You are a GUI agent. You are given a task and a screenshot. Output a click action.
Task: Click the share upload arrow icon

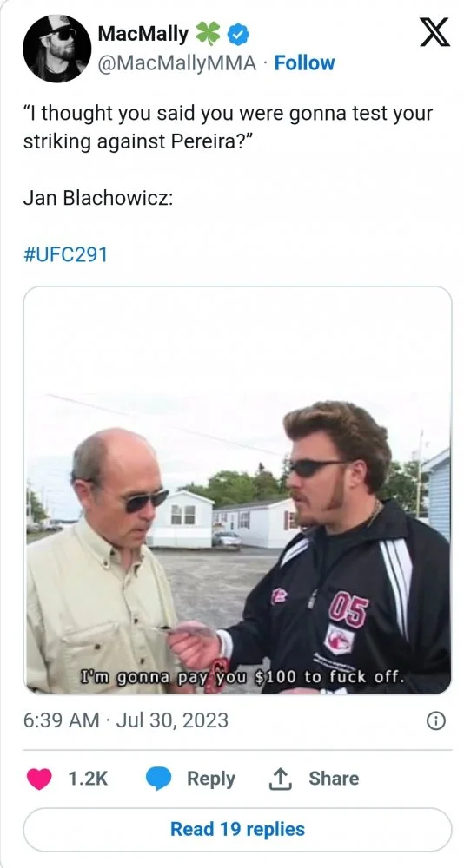[280, 779]
